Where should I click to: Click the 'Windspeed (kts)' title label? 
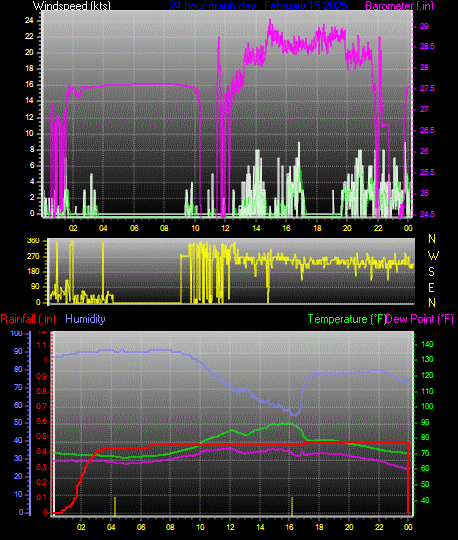(x=72, y=5)
